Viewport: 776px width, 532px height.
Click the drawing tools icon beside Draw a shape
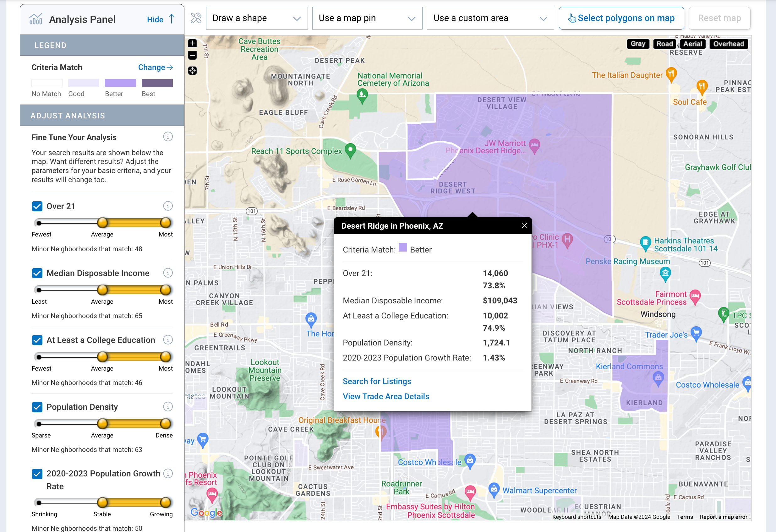click(x=196, y=18)
